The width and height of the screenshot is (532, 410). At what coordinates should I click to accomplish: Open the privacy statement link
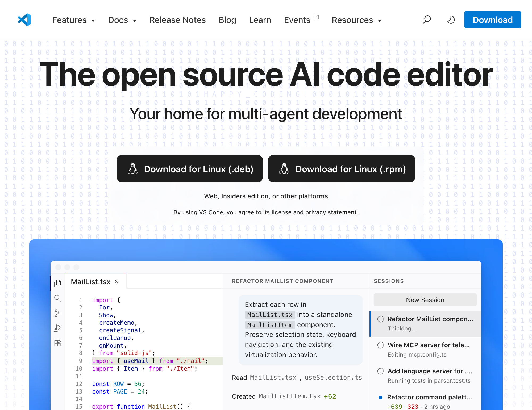tap(331, 212)
